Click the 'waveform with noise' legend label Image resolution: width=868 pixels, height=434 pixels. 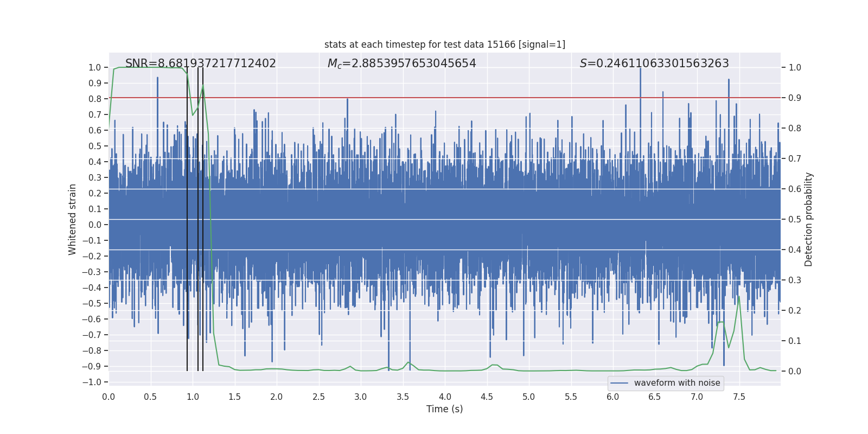[x=676, y=383]
